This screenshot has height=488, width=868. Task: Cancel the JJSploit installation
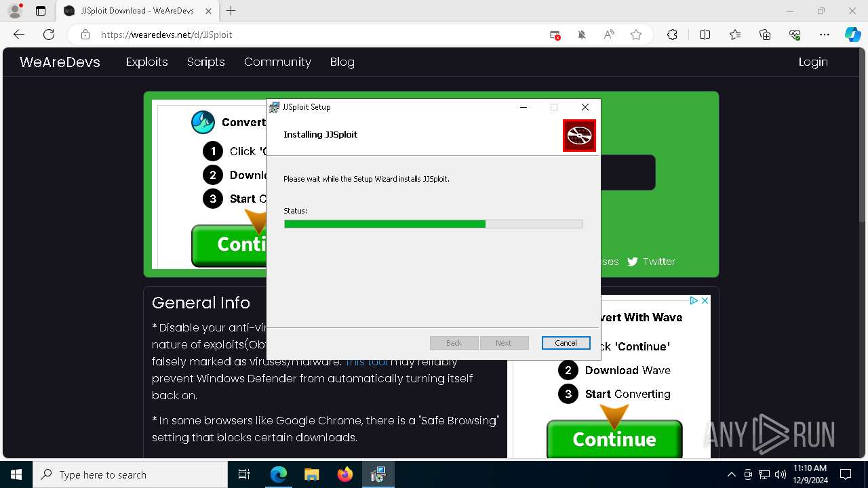tap(566, 343)
